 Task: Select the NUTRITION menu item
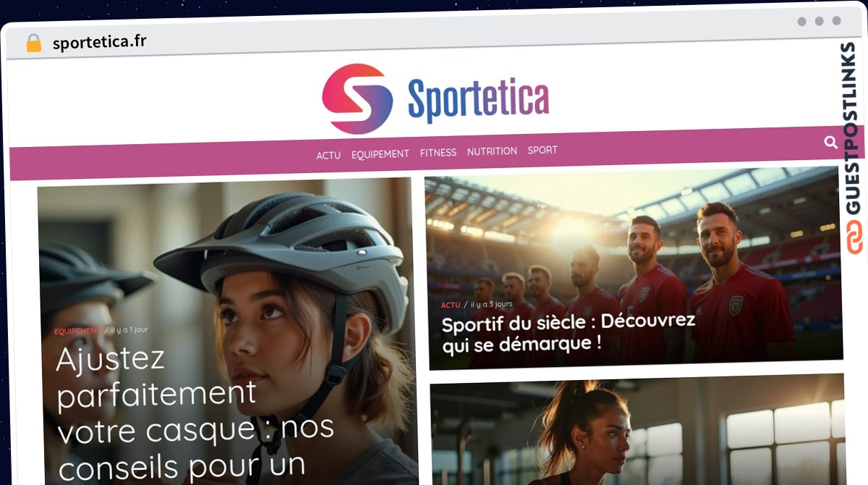(x=492, y=151)
